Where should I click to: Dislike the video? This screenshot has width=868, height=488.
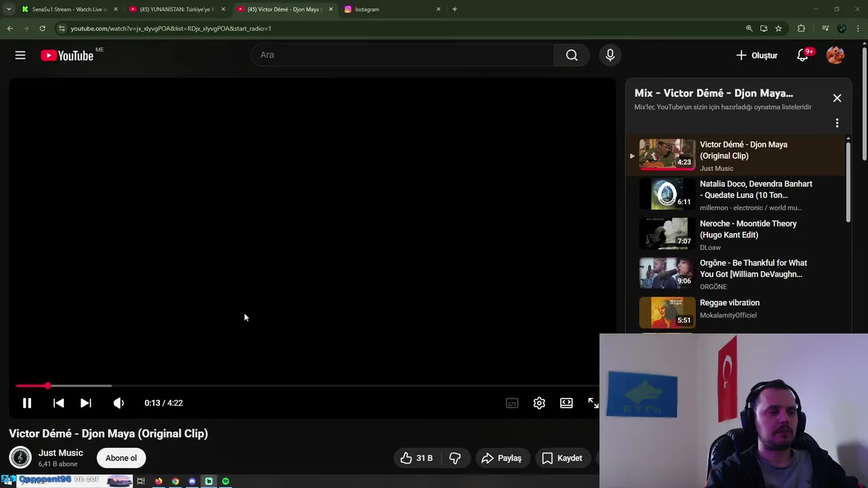point(455,458)
